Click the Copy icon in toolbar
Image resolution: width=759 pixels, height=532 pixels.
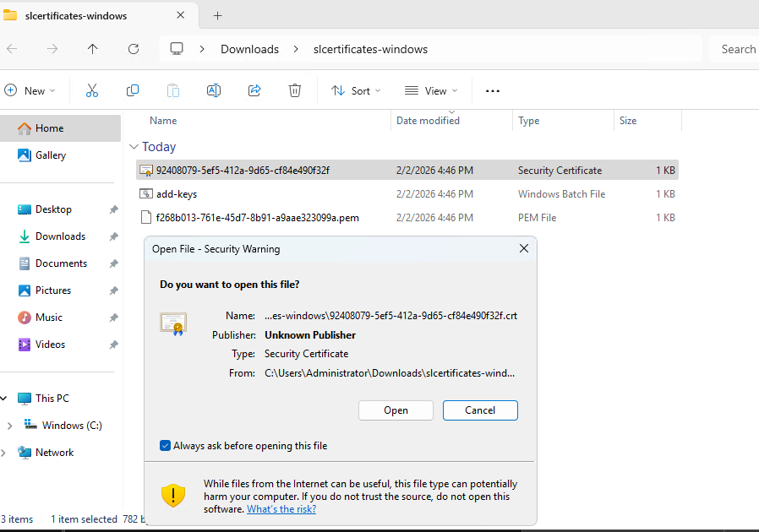point(132,90)
